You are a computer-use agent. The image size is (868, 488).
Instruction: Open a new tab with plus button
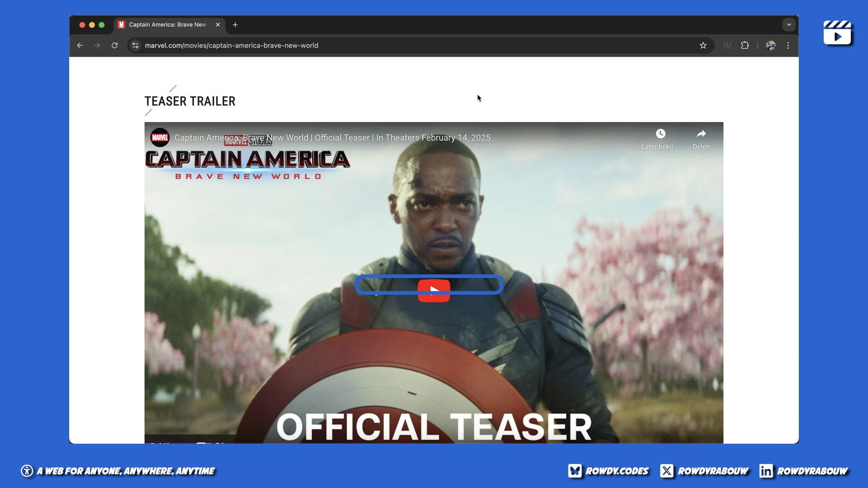235,25
